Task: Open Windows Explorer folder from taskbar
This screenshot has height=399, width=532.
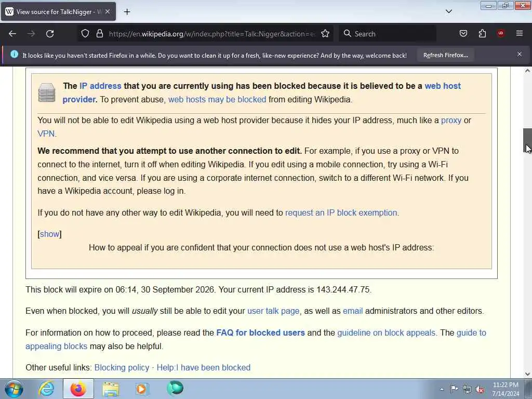Action: tap(111, 389)
